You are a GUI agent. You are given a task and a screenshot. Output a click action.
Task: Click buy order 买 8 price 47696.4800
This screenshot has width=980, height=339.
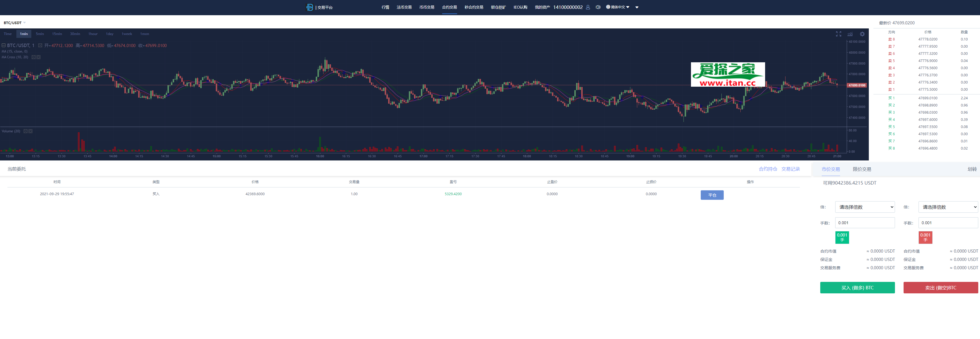tap(927, 149)
